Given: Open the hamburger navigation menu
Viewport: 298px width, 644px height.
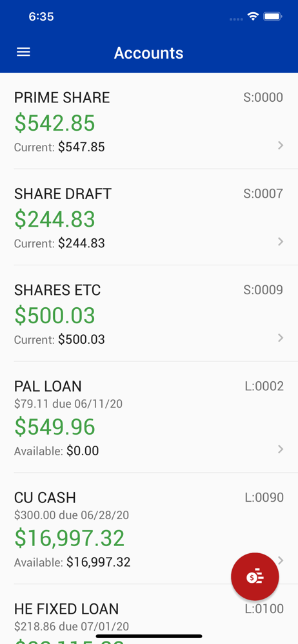Looking at the screenshot, I should tap(23, 52).
